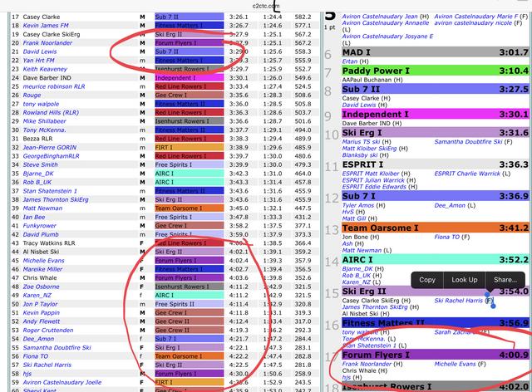Screen dimensions: 532x392
Task: Click Free Spirits II team cell in row 50
Action: tap(190, 304)
